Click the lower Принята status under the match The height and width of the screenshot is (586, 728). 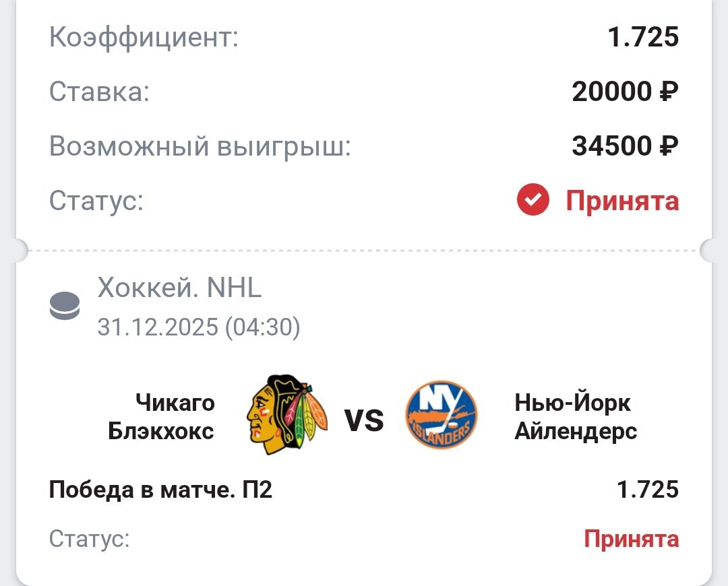pos(631,539)
